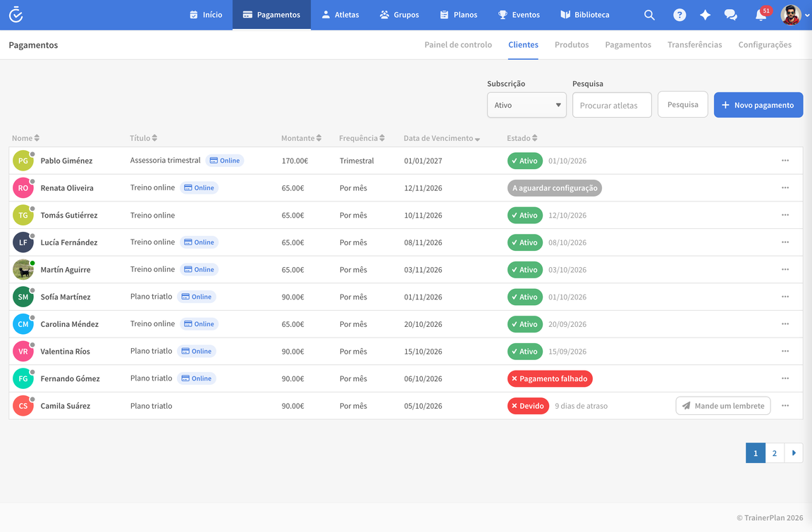
Task: Open more options for Pablo Giménez row
Action: tap(785, 161)
